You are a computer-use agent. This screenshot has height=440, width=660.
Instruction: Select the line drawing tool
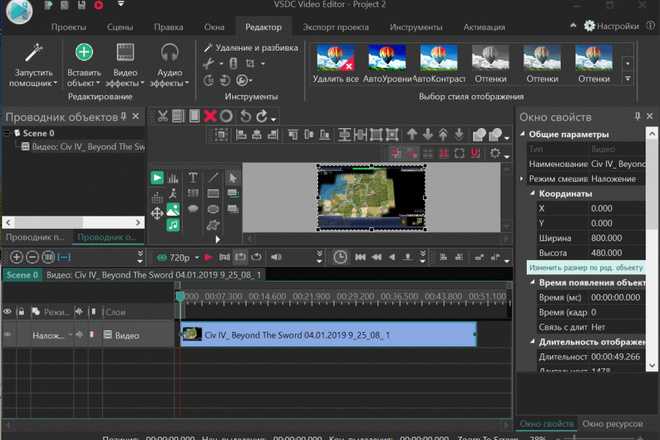(213, 178)
